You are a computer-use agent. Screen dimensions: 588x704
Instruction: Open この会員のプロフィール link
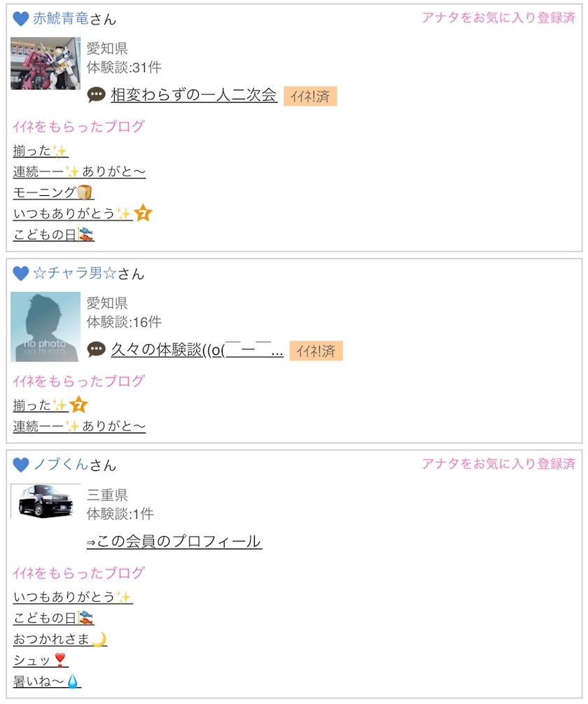pyautogui.click(x=174, y=541)
